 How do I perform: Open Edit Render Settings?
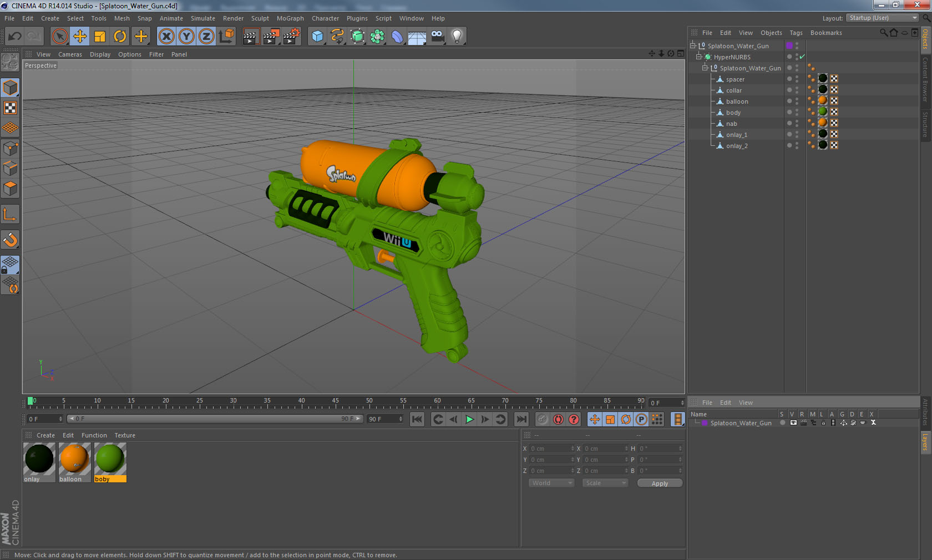coord(292,37)
